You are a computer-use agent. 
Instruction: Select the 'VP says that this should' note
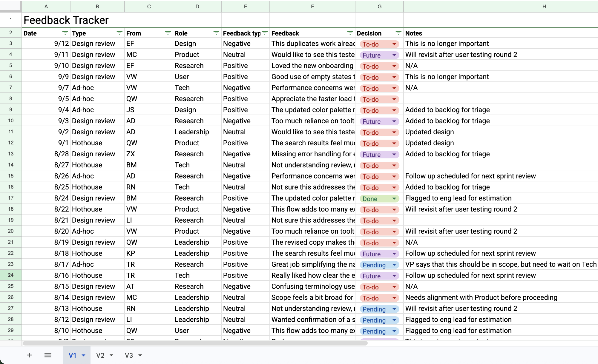point(501,264)
